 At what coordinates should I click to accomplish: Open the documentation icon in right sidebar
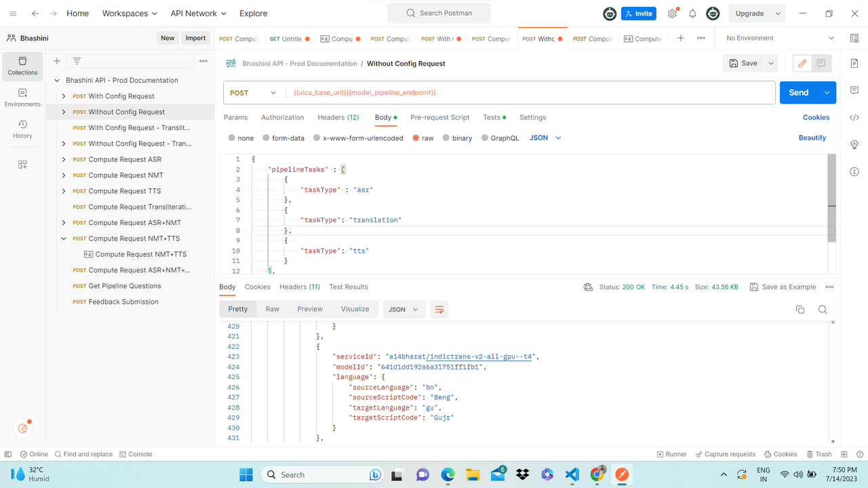click(854, 63)
